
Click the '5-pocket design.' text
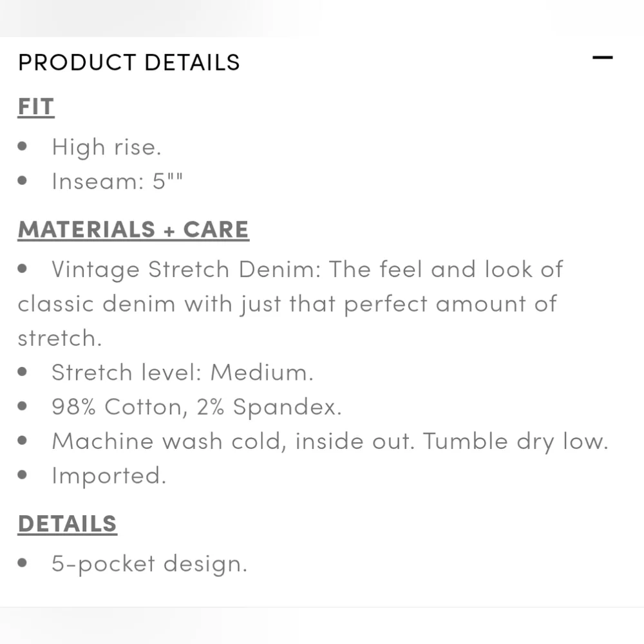point(149,563)
